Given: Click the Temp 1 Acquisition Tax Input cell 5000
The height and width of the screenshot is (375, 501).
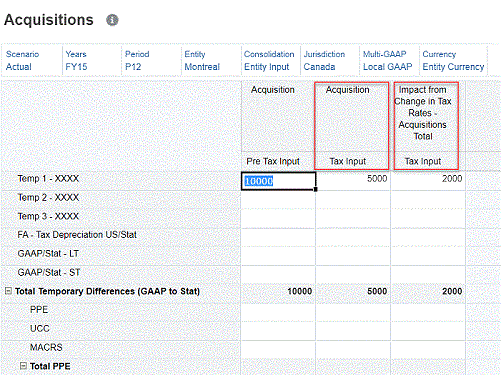Looking at the screenshot, I should pyautogui.click(x=353, y=181).
